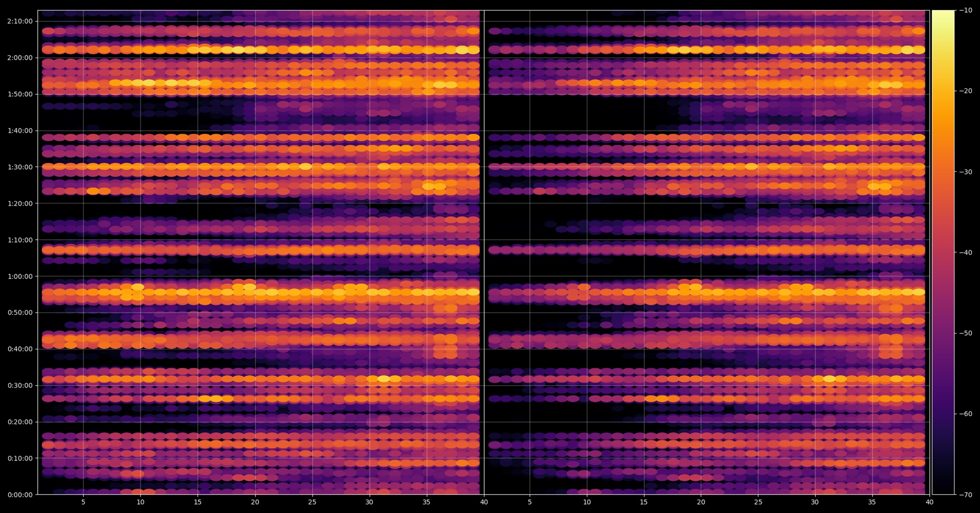Click the −70 colorbar scale label
This screenshot has width=980, height=513.
pos(966,495)
